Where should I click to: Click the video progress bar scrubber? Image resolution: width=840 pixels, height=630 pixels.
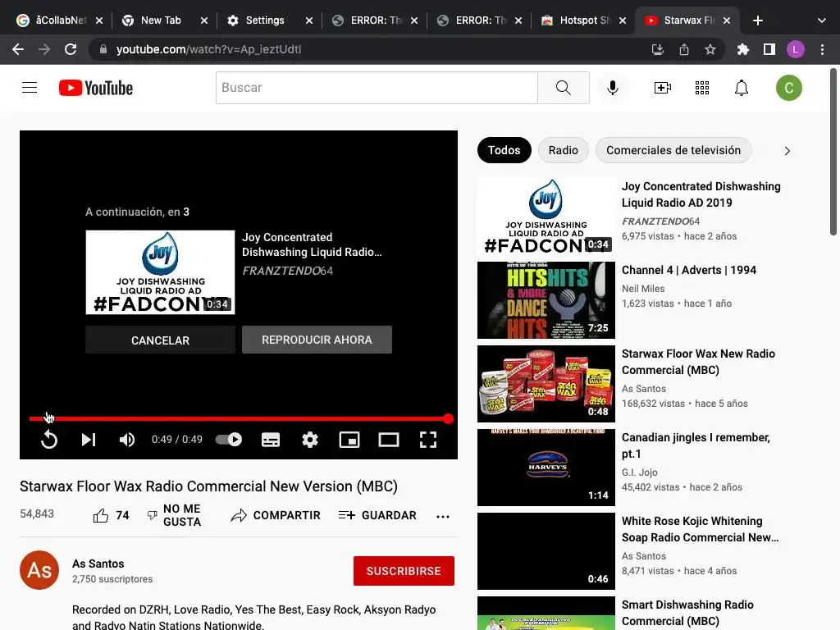pyautogui.click(x=449, y=419)
